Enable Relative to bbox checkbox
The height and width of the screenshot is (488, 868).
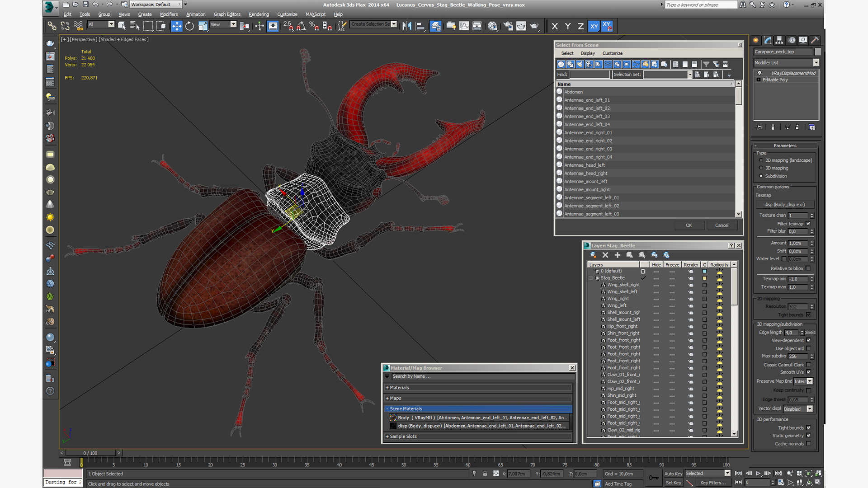(x=808, y=268)
